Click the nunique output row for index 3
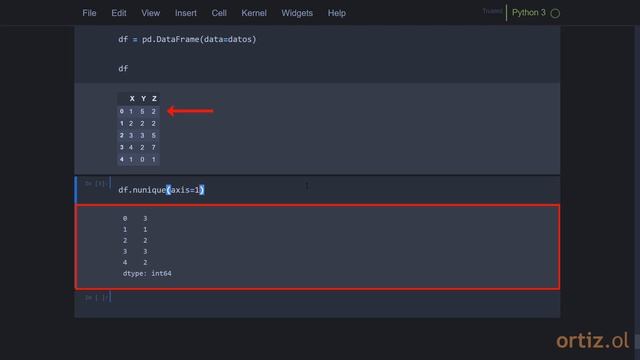 click(x=135, y=252)
